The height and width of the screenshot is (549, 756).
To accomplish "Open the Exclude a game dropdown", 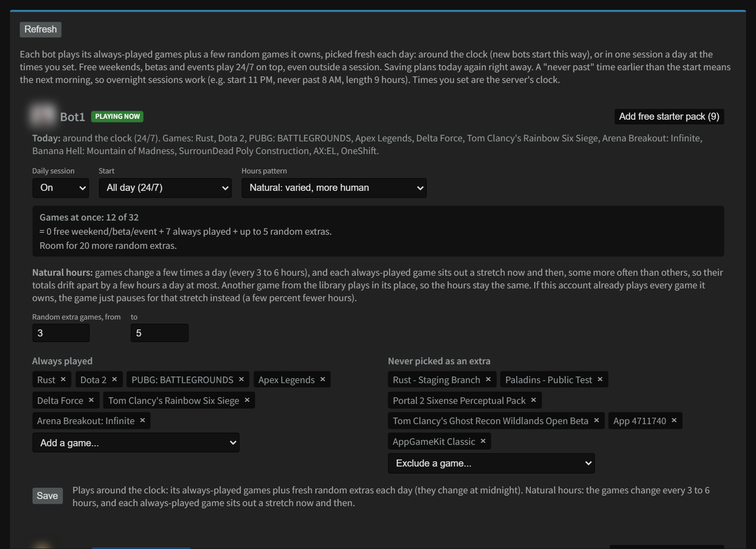I will (x=491, y=463).
